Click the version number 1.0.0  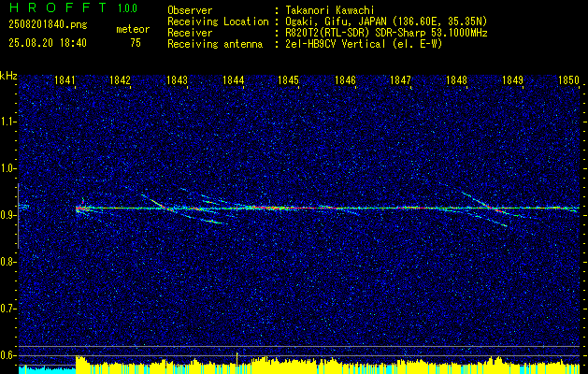click(x=127, y=7)
